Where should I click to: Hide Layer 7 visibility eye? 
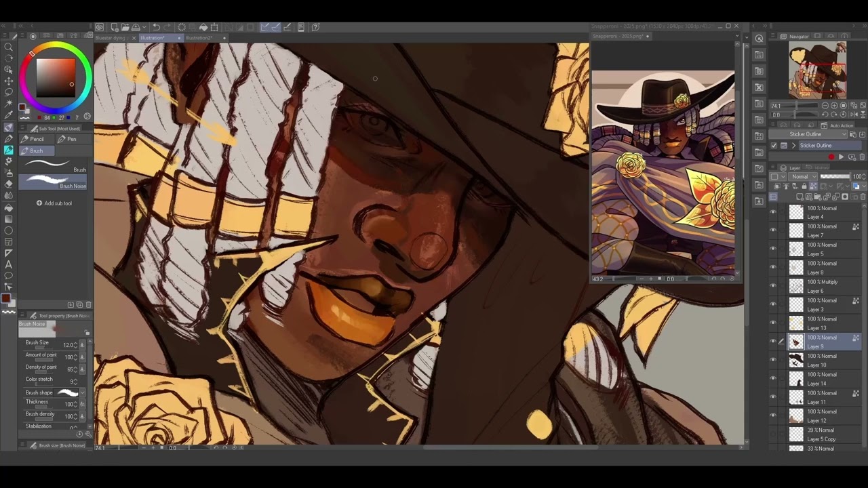click(x=772, y=230)
